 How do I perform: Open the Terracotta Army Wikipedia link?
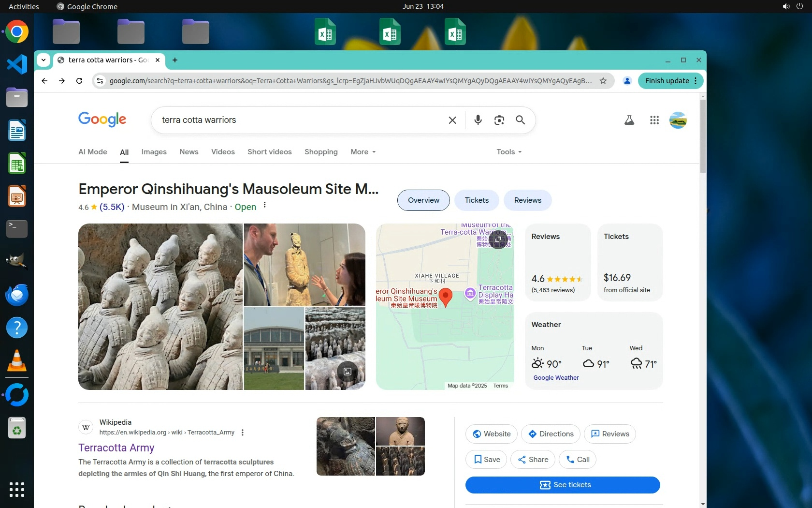pyautogui.click(x=116, y=448)
